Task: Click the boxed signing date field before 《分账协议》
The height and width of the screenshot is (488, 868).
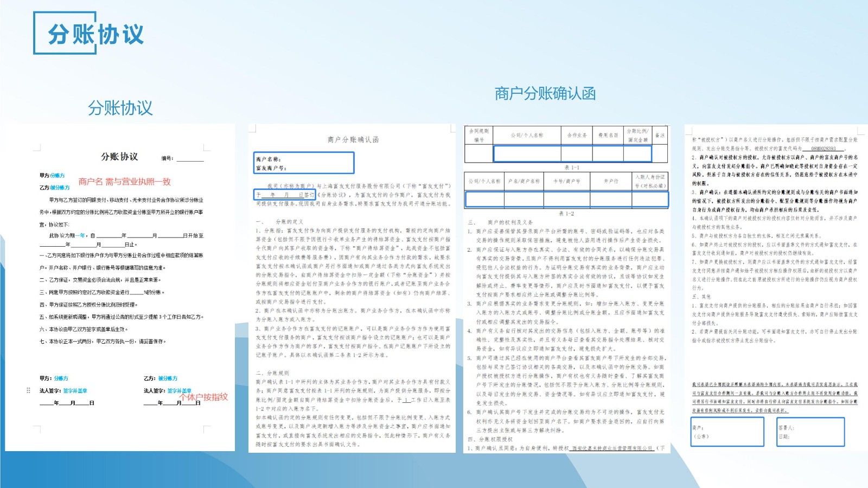Action: click(284, 195)
